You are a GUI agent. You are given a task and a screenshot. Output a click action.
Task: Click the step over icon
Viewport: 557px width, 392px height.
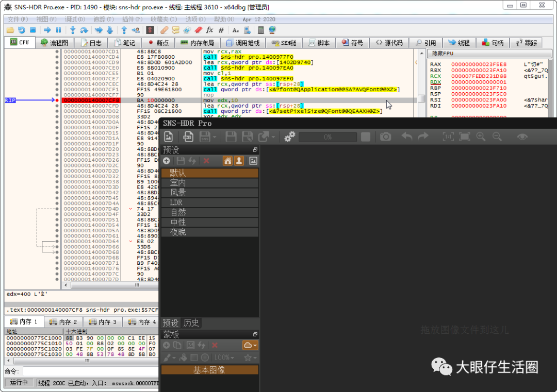[x=84, y=30]
